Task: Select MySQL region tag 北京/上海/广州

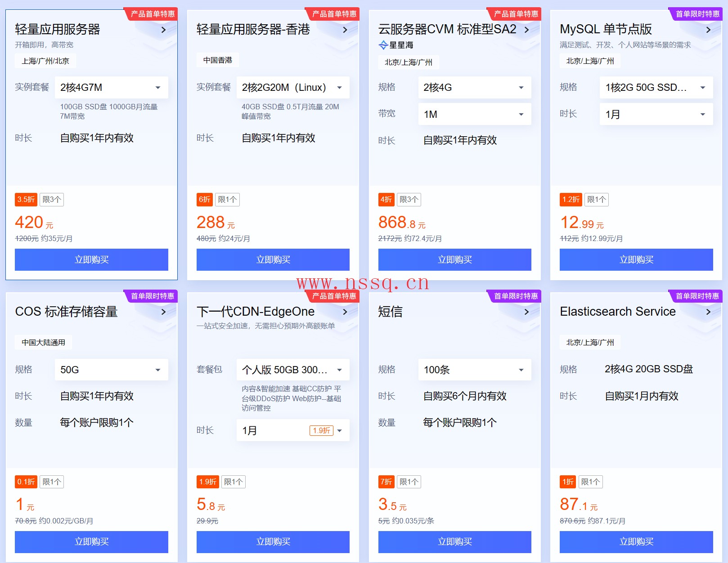Action: (590, 61)
